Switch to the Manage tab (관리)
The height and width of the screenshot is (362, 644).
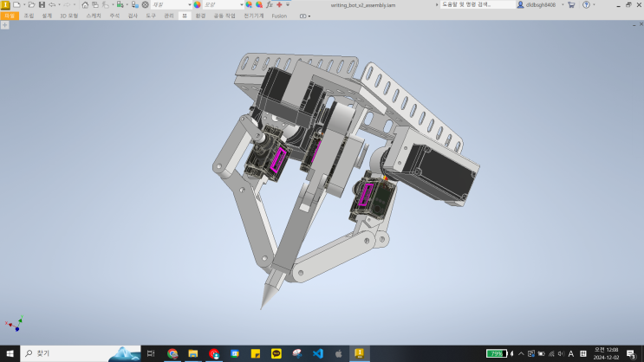coord(169,16)
